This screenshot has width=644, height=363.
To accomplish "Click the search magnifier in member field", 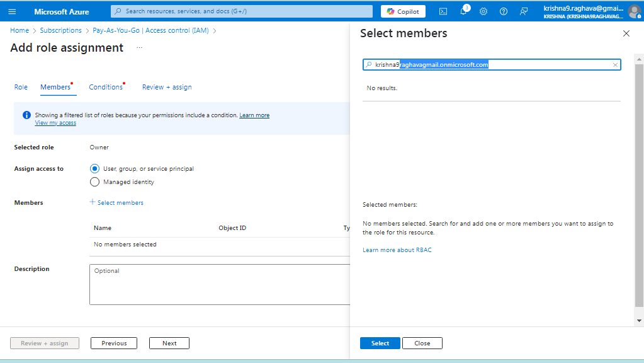I will (369, 64).
